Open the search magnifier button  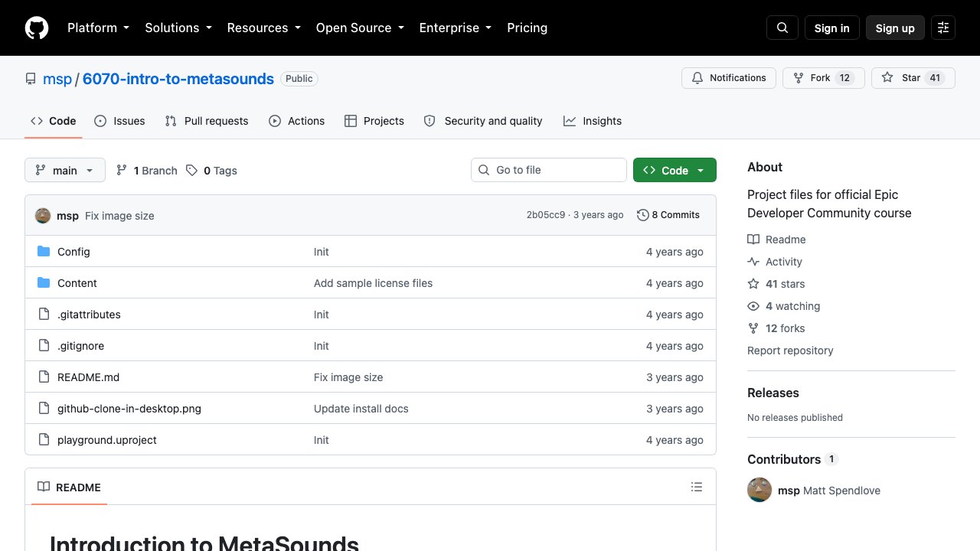[x=782, y=28]
